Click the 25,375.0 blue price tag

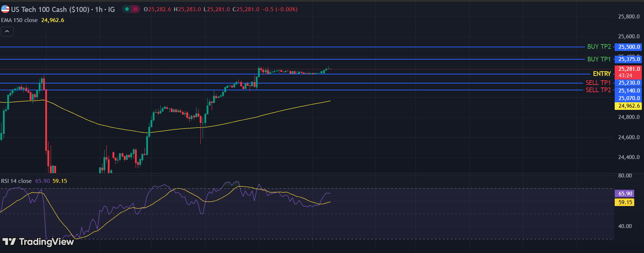pos(629,59)
